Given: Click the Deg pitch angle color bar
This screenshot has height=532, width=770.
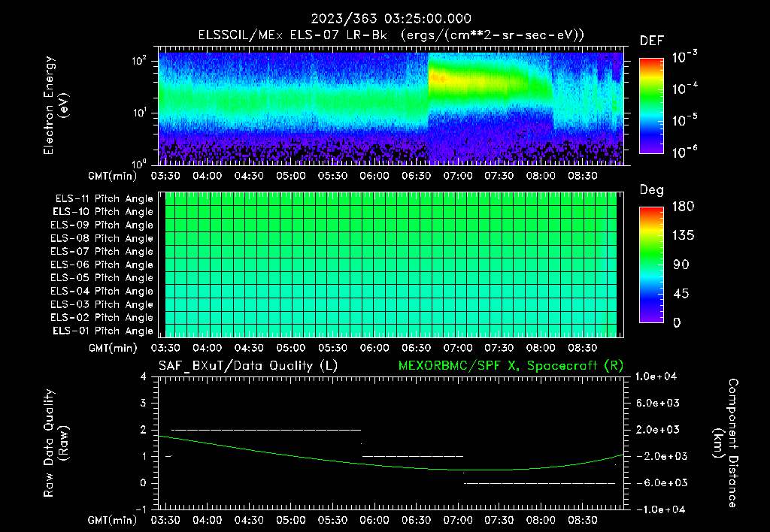Looking at the screenshot, I should (651, 265).
